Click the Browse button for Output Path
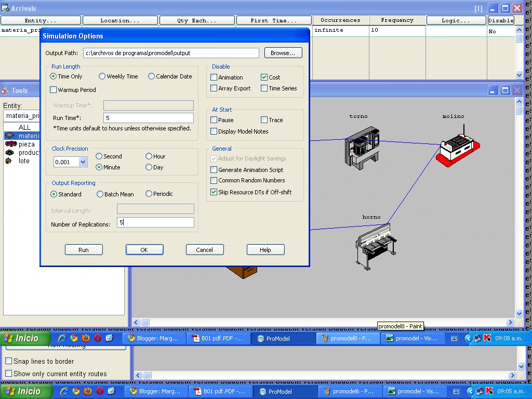 283,52
